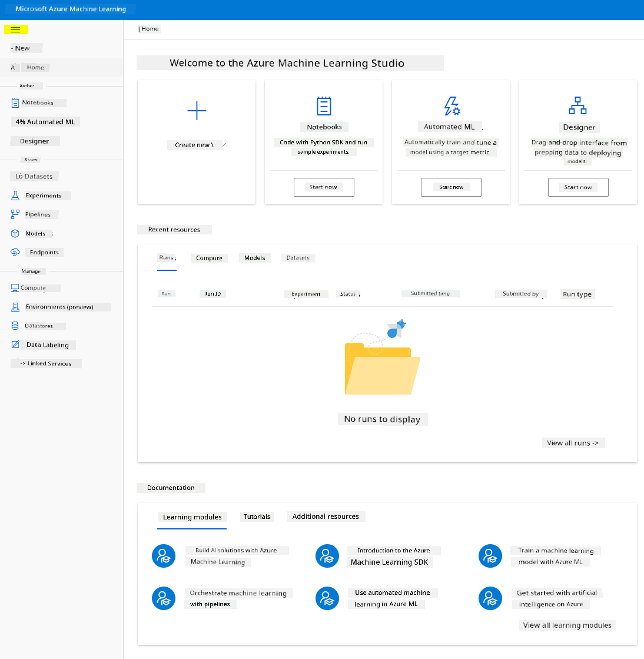The width and height of the screenshot is (644, 659).
Task: Sort by the Run type column header
Action: click(577, 294)
